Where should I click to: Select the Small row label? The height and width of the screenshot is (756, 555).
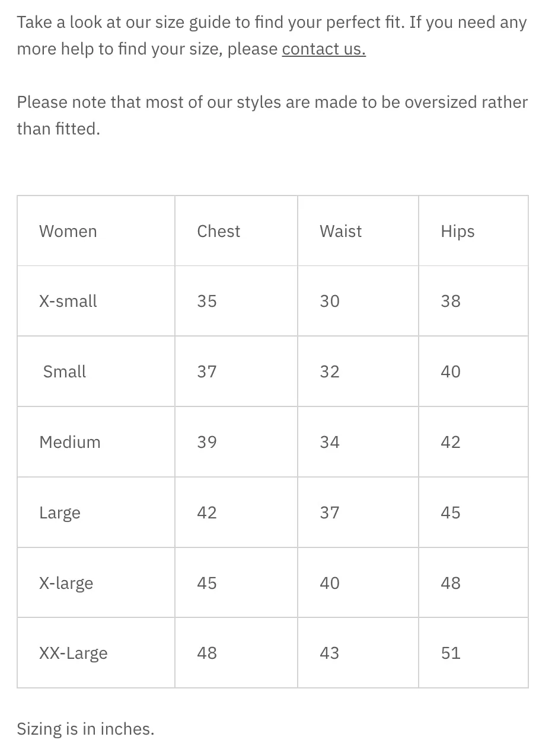point(65,371)
